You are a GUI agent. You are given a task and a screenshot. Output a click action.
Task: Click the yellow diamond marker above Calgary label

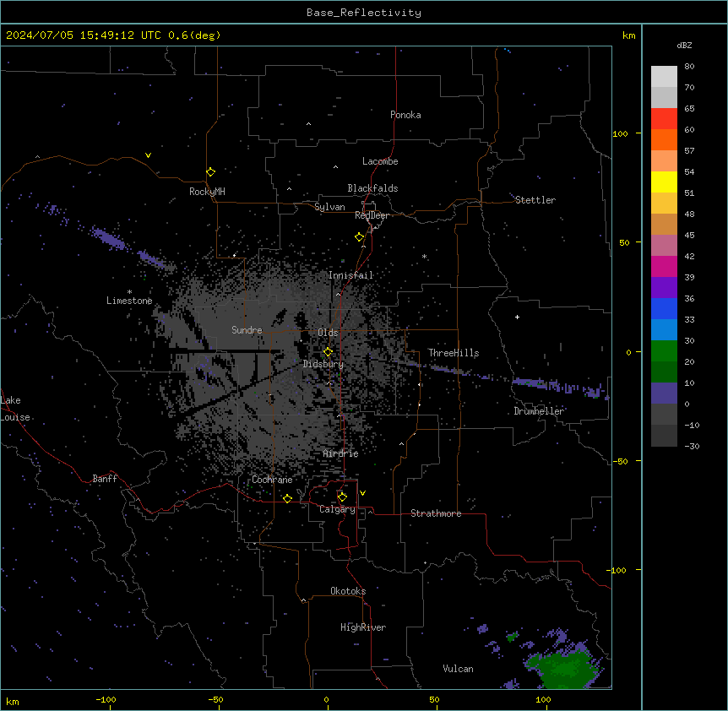point(342,497)
